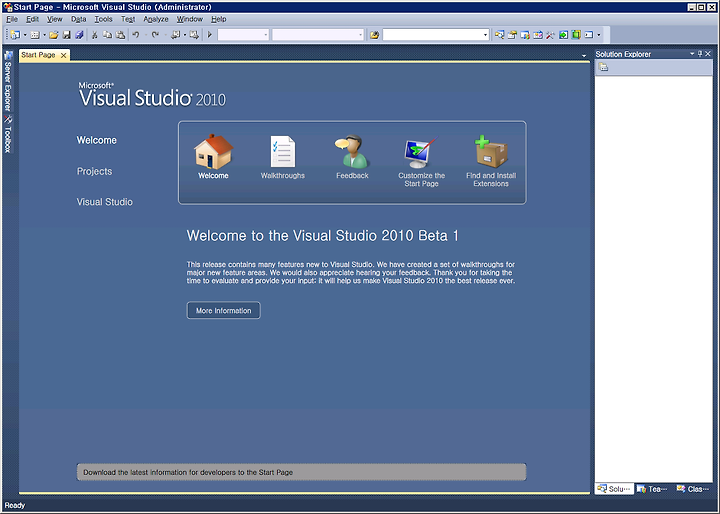Viewport: 720px width, 514px height.
Task: Click the Navigate Forward icon
Action: click(x=194, y=35)
